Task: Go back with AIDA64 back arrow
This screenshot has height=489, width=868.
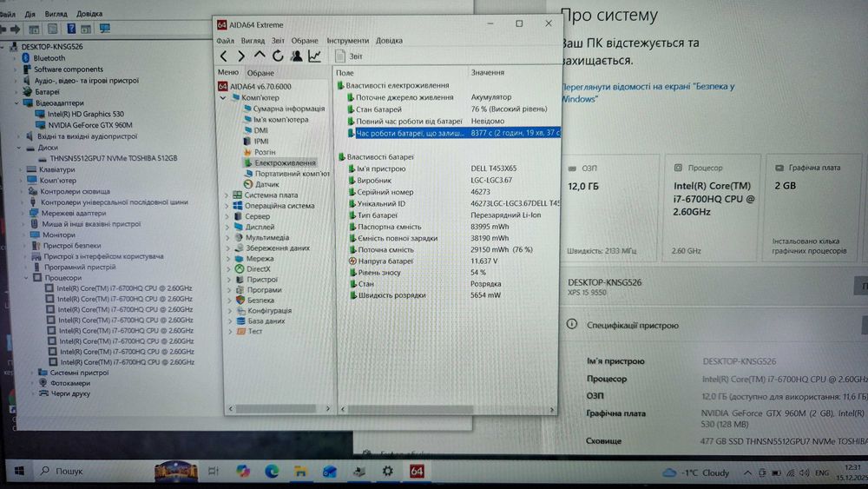Action: tap(224, 56)
